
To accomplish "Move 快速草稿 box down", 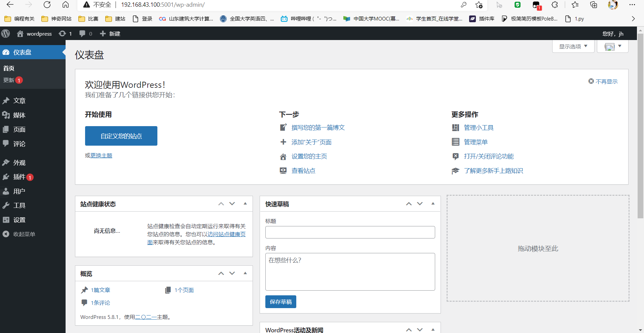I will coord(420,204).
